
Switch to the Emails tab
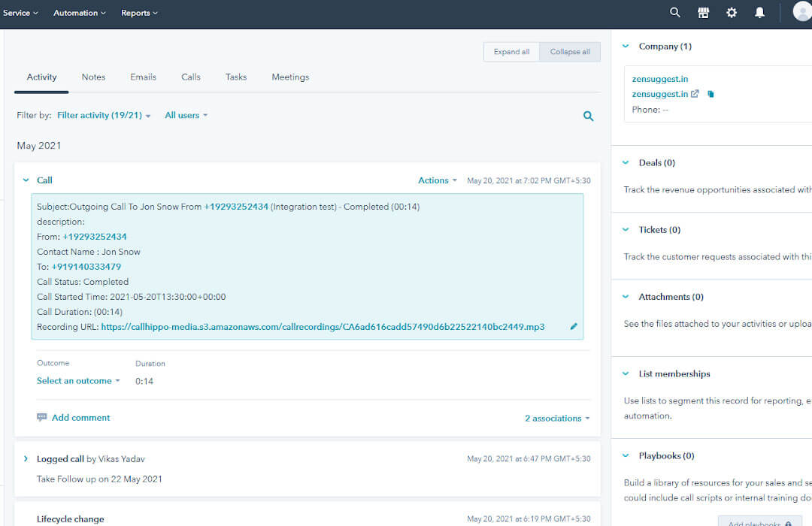[144, 77]
